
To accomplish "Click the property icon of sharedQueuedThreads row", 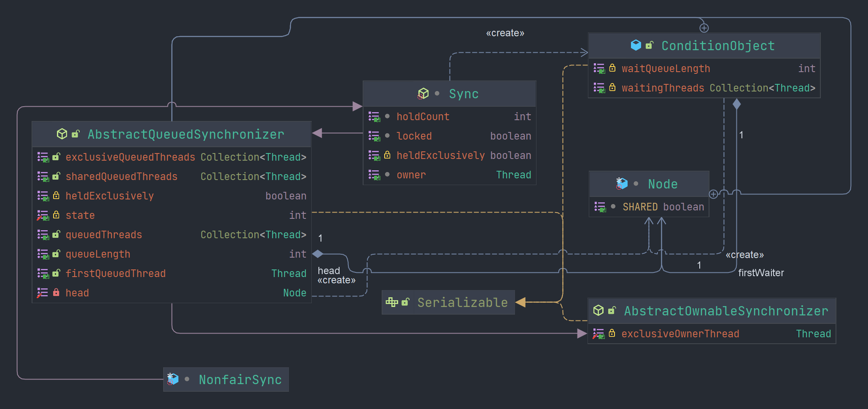I will click(43, 177).
